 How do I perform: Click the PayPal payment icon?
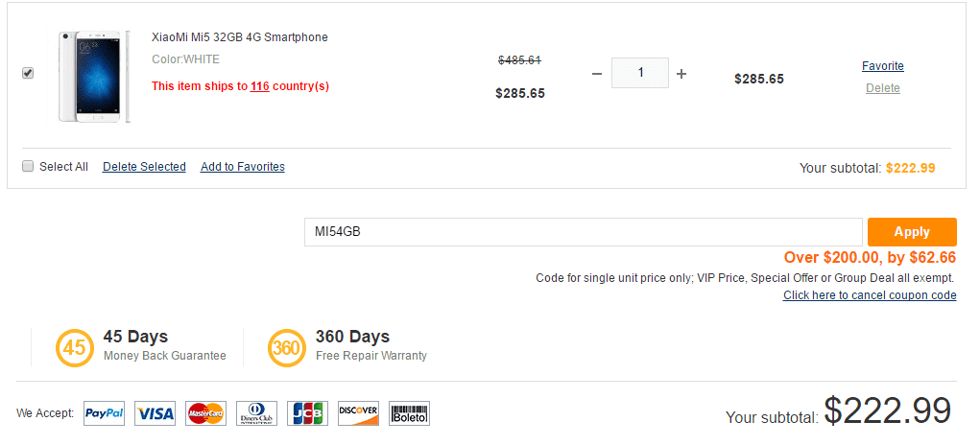tap(105, 413)
